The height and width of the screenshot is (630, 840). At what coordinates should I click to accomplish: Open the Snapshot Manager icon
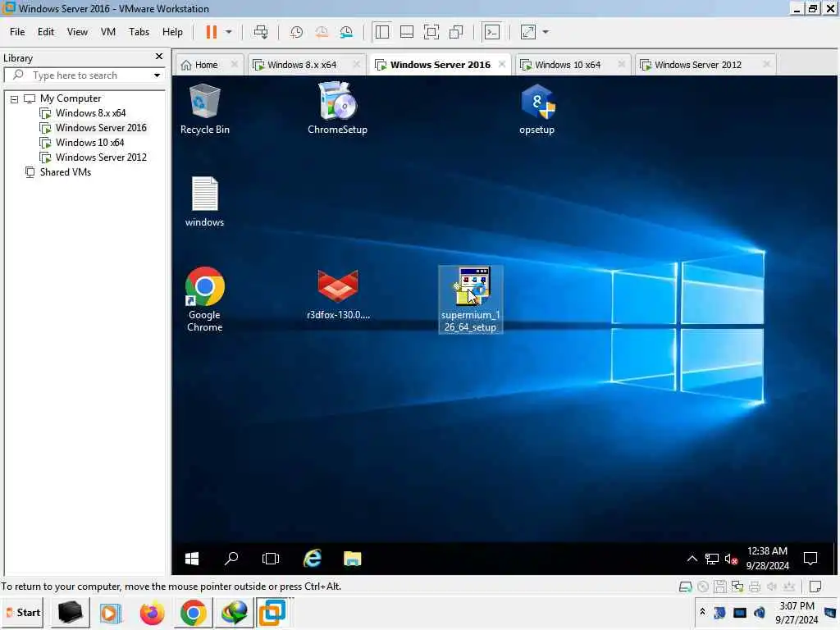pos(347,32)
